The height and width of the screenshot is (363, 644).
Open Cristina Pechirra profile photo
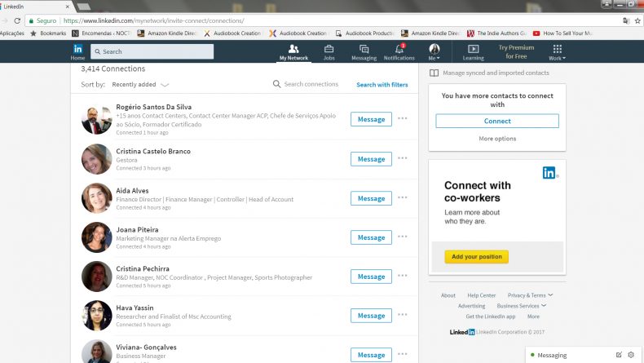pyautogui.click(x=96, y=277)
